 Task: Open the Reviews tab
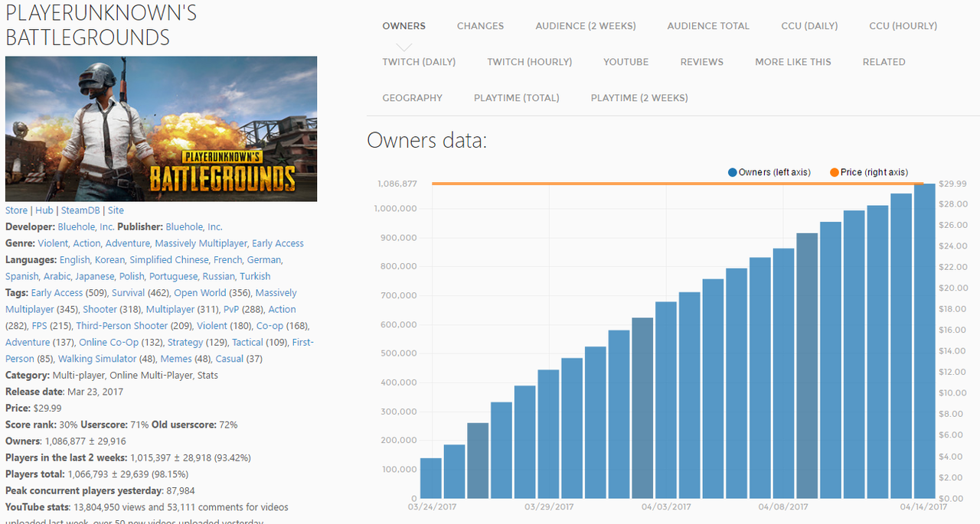point(701,62)
